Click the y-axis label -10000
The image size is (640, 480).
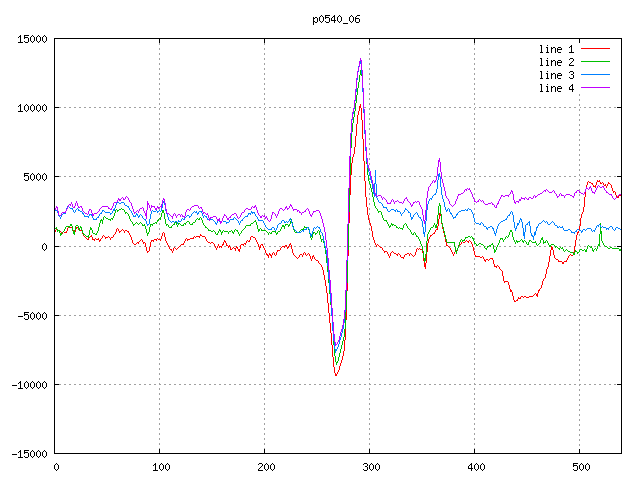[29, 385]
